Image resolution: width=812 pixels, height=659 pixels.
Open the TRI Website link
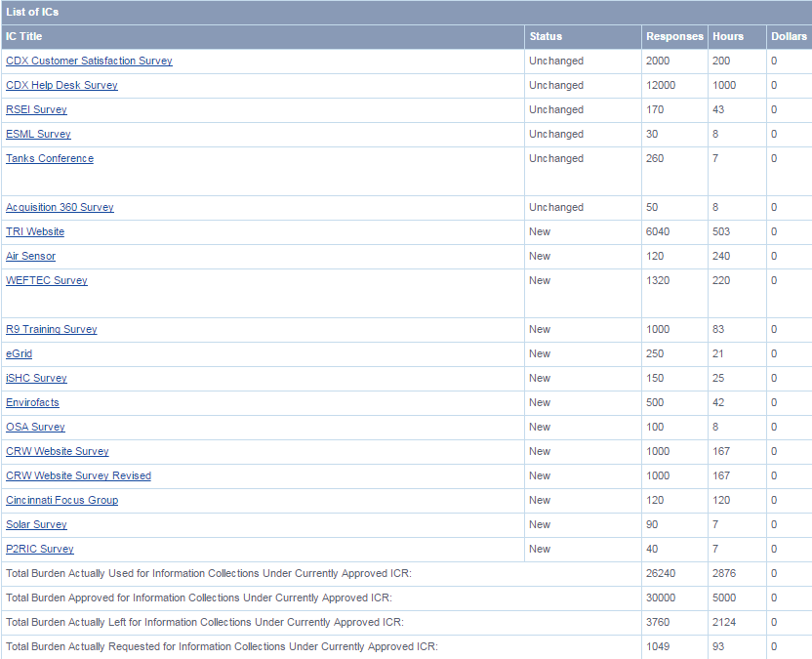point(35,231)
